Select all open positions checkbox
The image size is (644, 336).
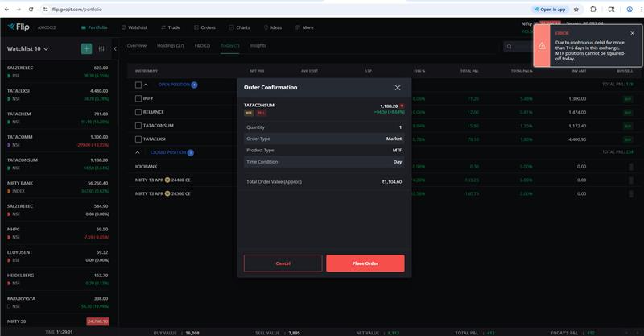[138, 85]
